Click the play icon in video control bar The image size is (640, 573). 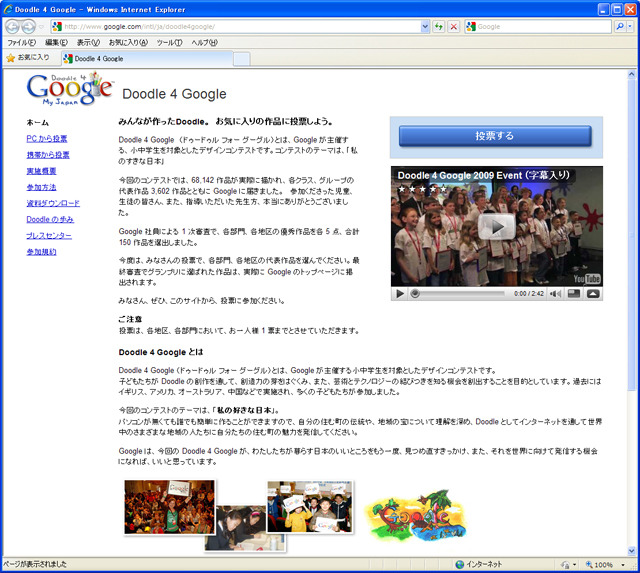pos(400,293)
